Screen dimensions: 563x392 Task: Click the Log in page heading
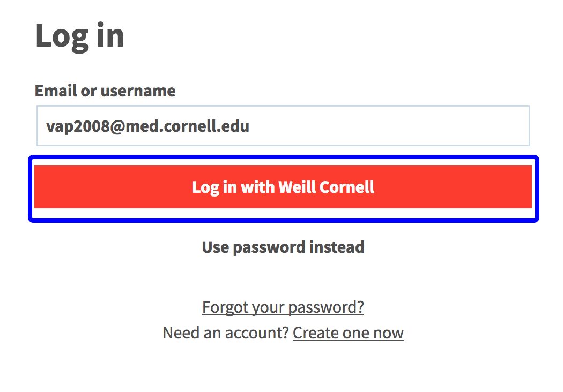[79, 35]
